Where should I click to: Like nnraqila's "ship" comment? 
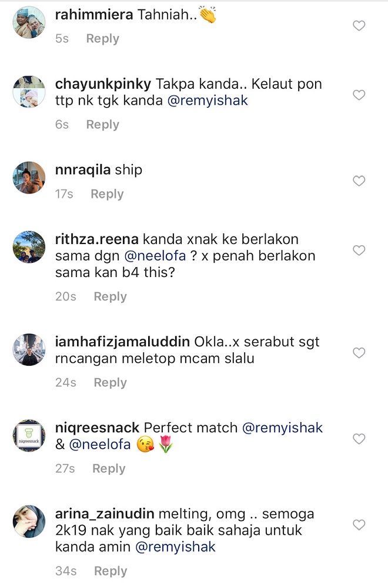coord(359,181)
